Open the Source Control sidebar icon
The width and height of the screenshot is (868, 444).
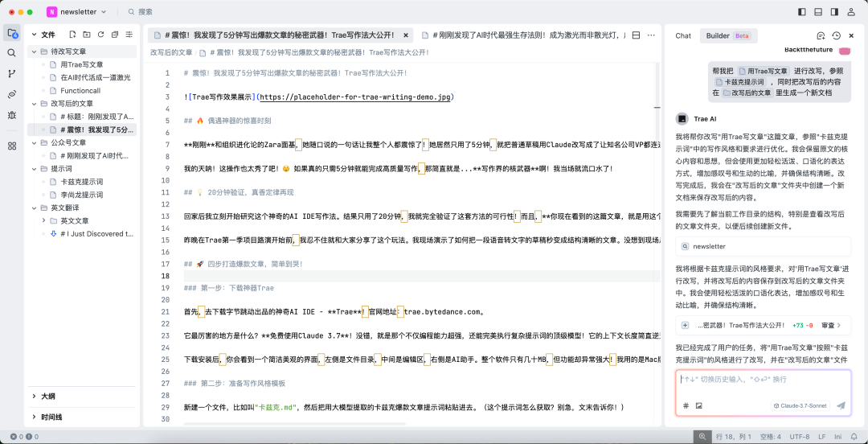point(11,74)
